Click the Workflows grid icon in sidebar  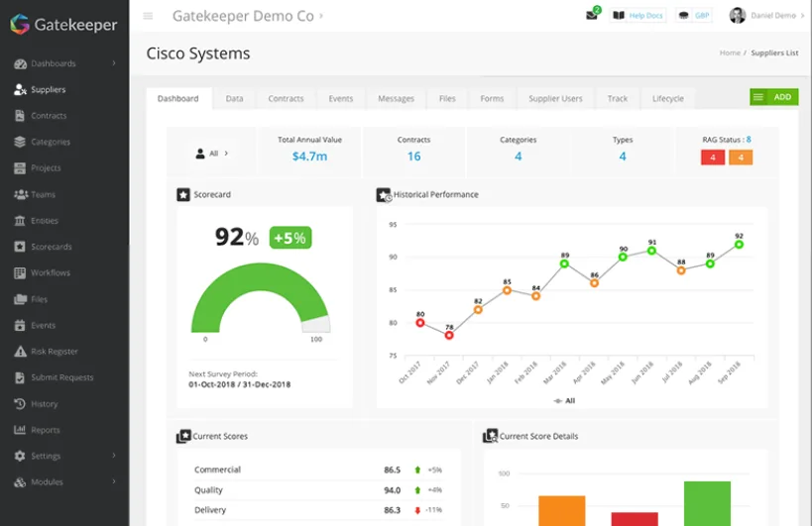pos(20,273)
